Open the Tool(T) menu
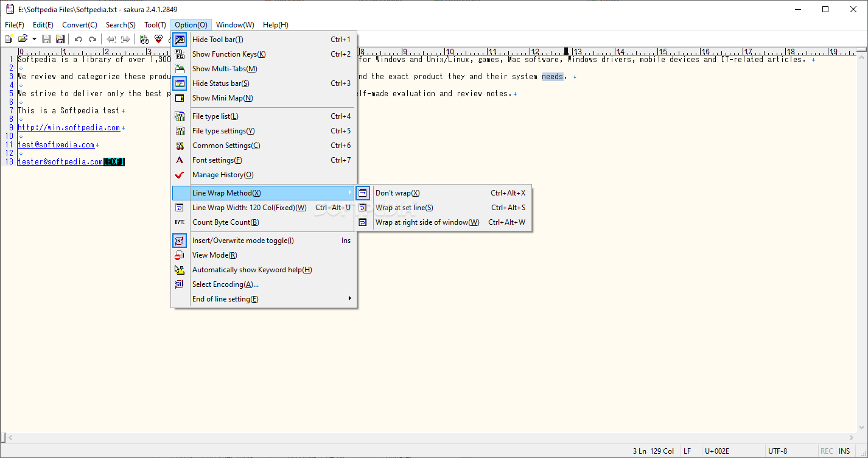The image size is (868, 458). (x=155, y=25)
